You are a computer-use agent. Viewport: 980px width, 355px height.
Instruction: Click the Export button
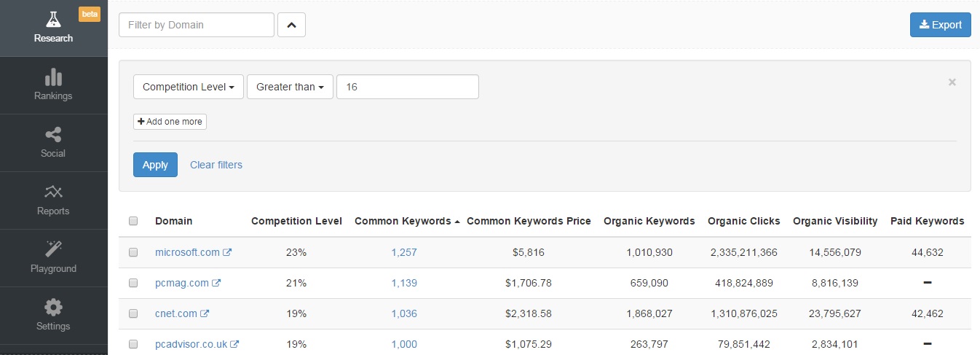(940, 25)
